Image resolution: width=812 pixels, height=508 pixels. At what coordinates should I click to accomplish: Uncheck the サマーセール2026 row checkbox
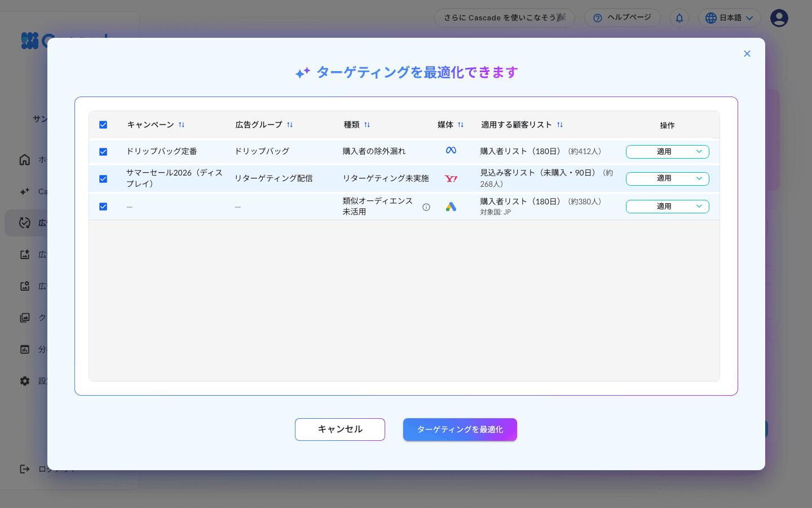point(103,179)
